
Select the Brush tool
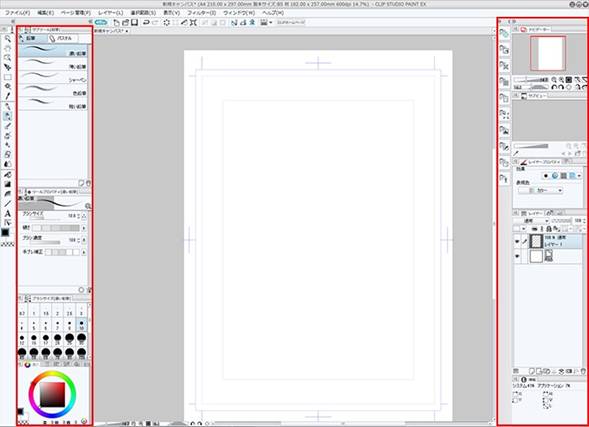pos(8,126)
